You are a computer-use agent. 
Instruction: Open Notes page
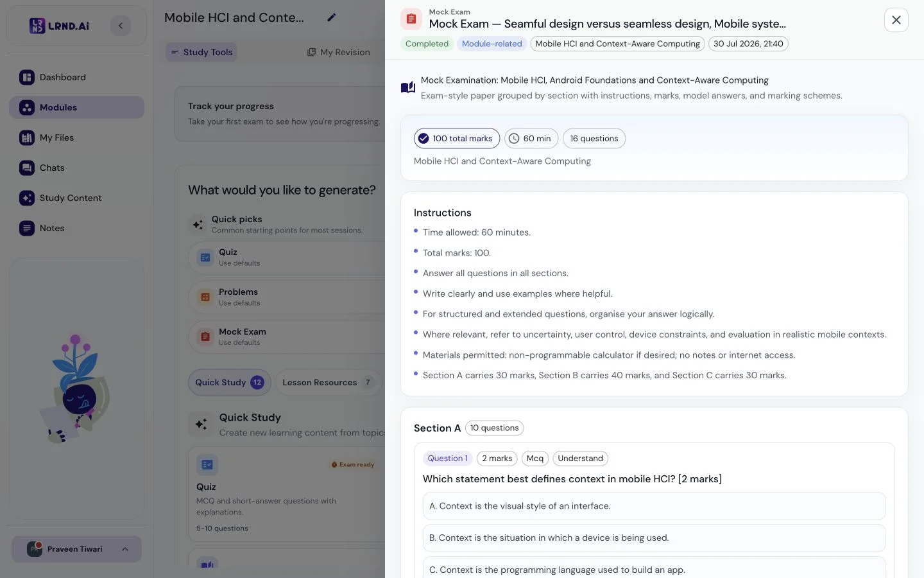[76, 228]
